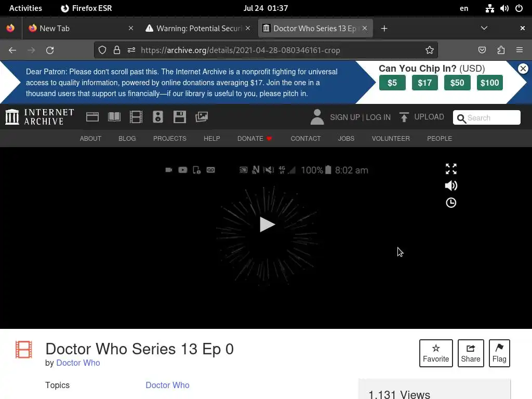Screen dimensions: 532x399
Task: Open the Firefox ESR app menu
Action: [86, 8]
